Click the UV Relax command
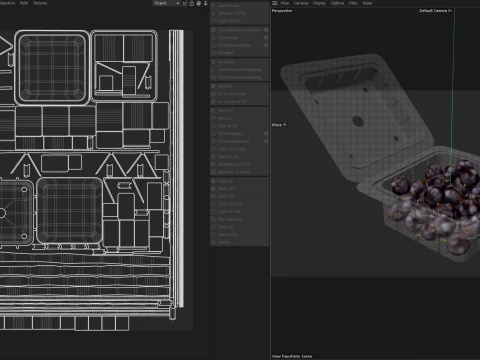The height and width of the screenshot is (360, 480). (x=239, y=62)
